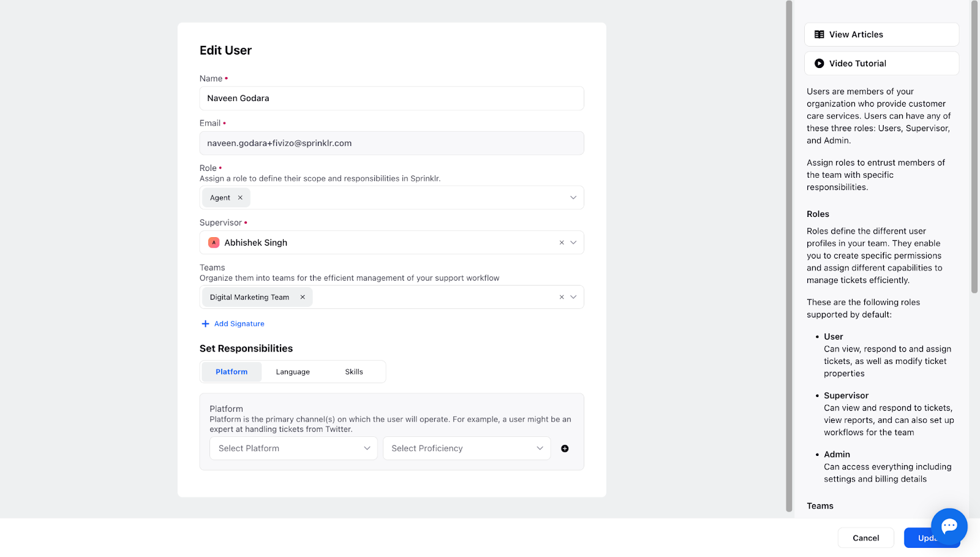Click the plus icon beside Add Signature

point(205,324)
